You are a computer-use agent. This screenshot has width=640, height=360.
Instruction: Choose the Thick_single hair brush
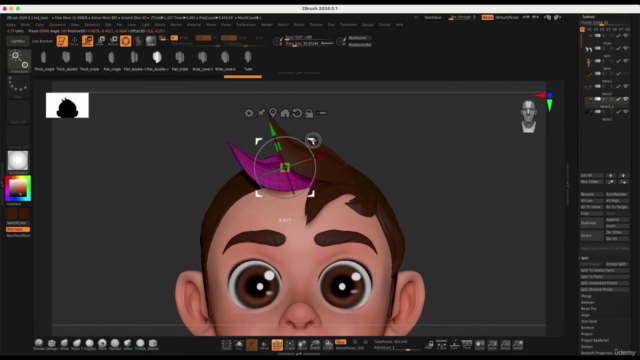pos(44,61)
